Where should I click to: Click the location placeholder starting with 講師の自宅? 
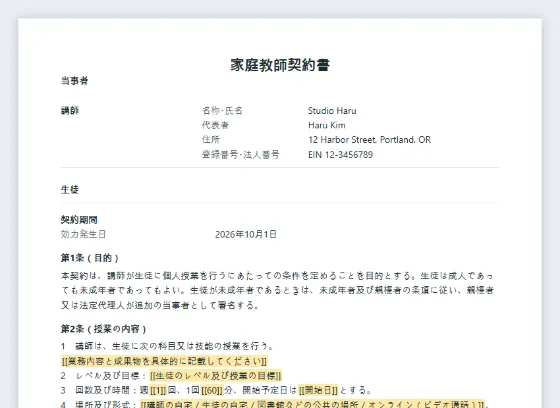312,404
